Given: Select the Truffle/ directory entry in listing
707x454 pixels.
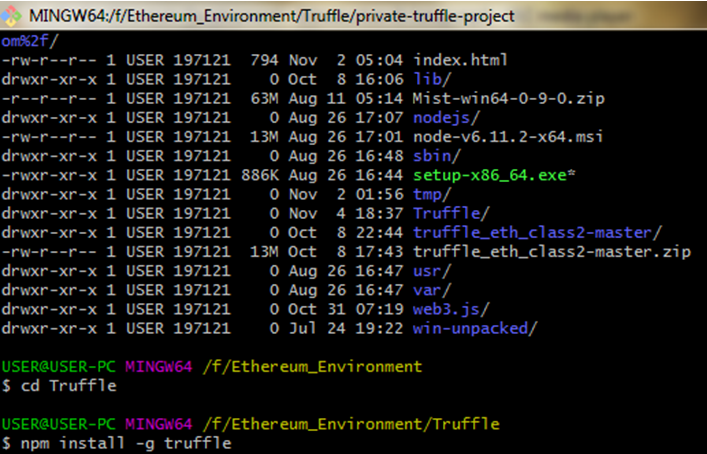Looking at the screenshot, I should pyautogui.click(x=451, y=213).
